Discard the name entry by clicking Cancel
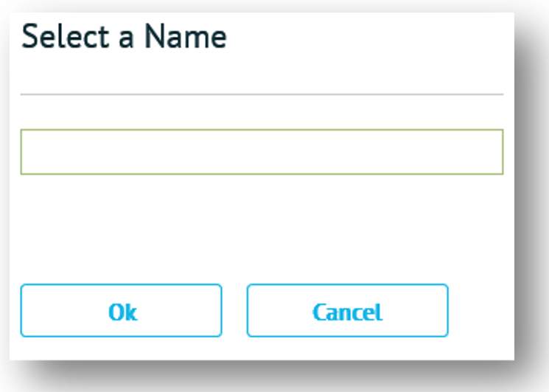This screenshot has width=549, height=392. point(347,311)
